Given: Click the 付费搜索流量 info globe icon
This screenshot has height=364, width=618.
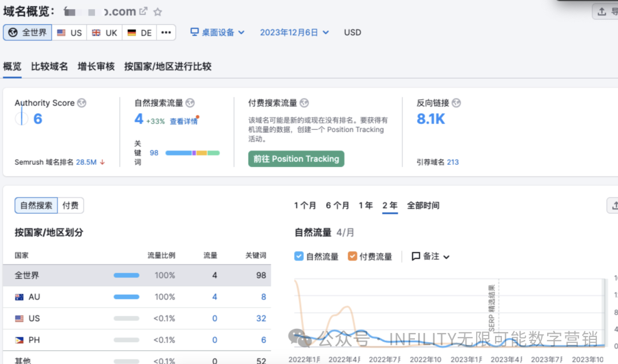Looking at the screenshot, I should coord(304,103).
